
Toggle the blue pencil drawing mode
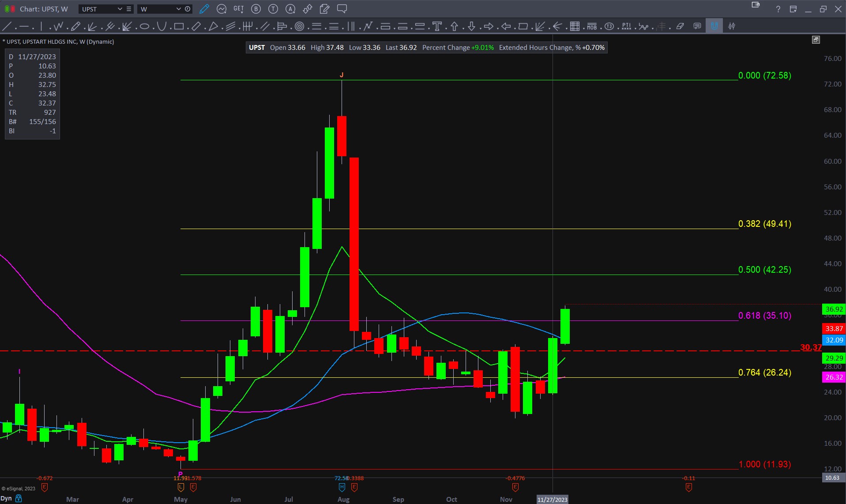[204, 9]
